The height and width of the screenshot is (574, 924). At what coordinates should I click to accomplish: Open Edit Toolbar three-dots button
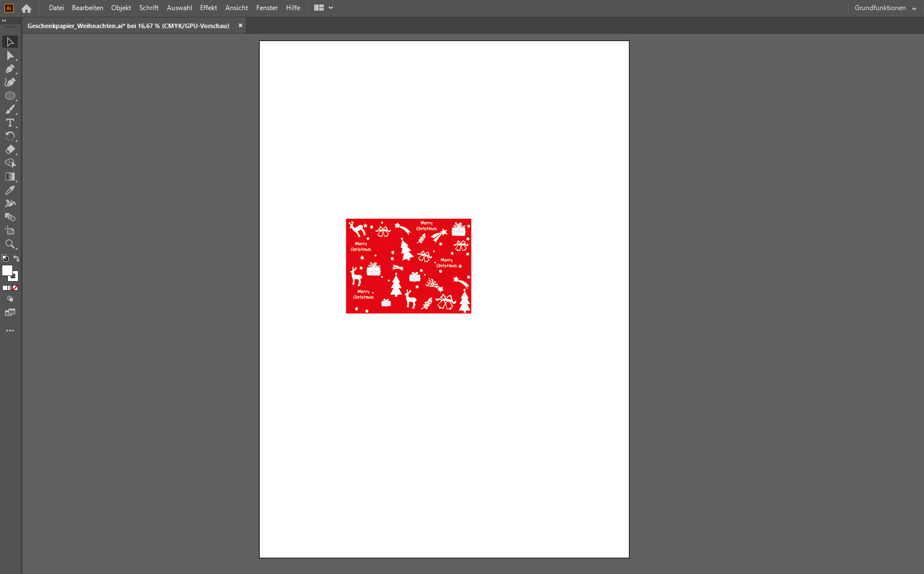pyautogui.click(x=10, y=331)
